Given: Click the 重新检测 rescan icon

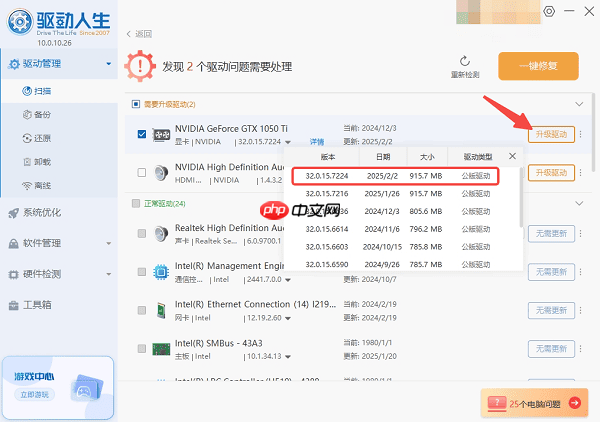Looking at the screenshot, I should point(465,62).
